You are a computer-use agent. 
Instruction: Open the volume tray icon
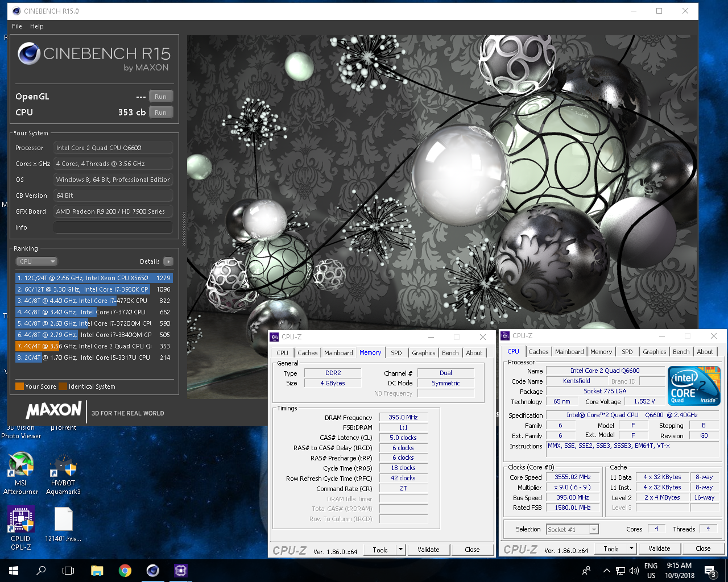coord(634,571)
